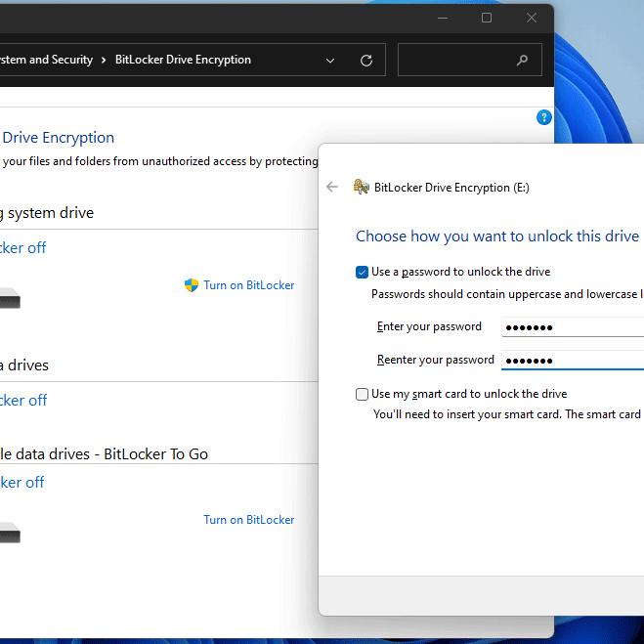Image resolution: width=644 pixels, height=644 pixels.
Task: Click the refresh icon in the address bar
Action: tap(366, 61)
